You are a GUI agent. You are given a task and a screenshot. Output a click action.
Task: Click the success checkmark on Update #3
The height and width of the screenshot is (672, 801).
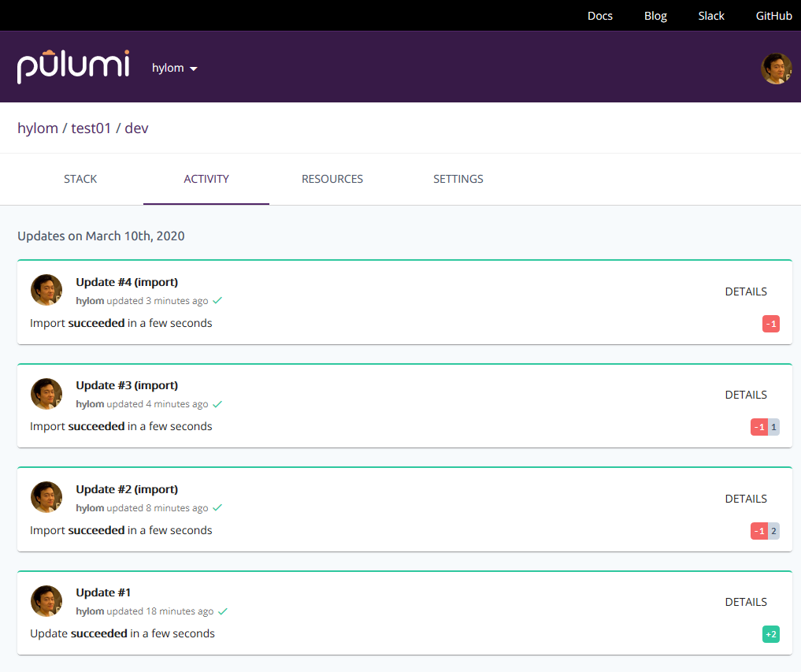coord(217,404)
